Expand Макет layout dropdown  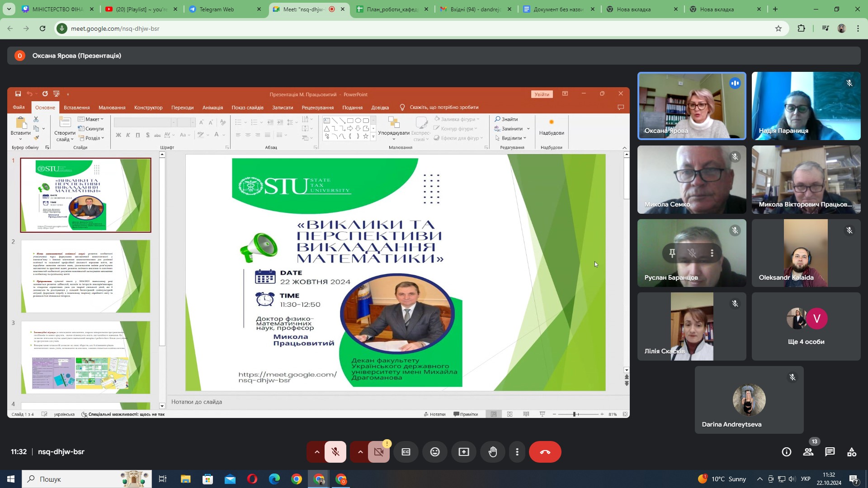91,119
